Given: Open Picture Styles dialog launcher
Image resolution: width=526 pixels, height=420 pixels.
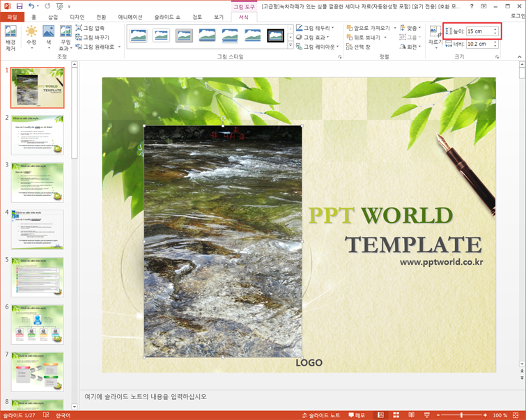Looking at the screenshot, I should pyautogui.click(x=340, y=57).
